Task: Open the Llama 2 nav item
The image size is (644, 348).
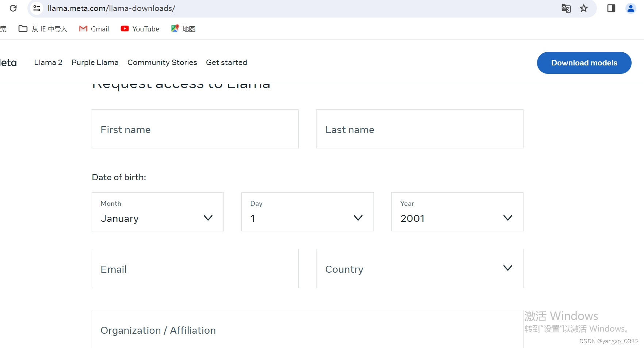Action: 48,63
